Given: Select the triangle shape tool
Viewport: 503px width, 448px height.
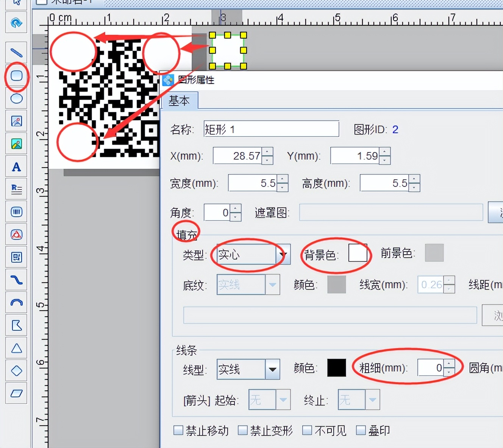Looking at the screenshot, I should [x=16, y=348].
